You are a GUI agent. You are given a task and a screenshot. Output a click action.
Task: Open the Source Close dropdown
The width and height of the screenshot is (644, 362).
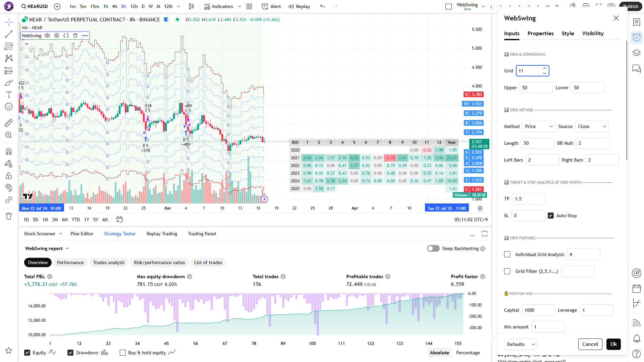[x=592, y=126]
